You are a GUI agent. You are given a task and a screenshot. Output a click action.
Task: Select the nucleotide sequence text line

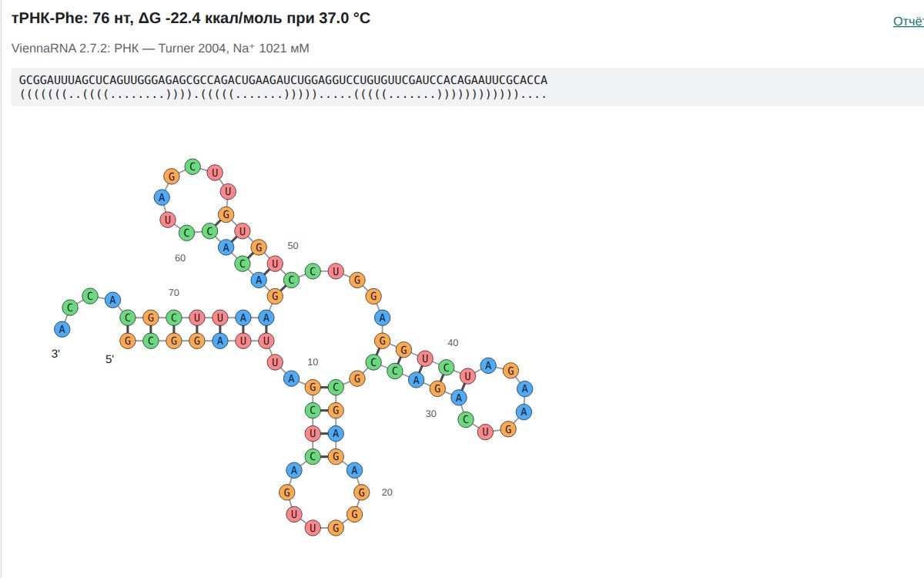283,80
